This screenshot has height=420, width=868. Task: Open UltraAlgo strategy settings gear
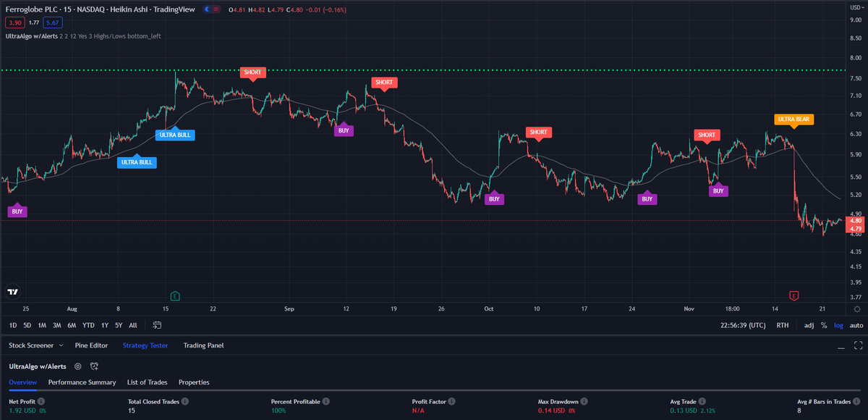pos(77,366)
